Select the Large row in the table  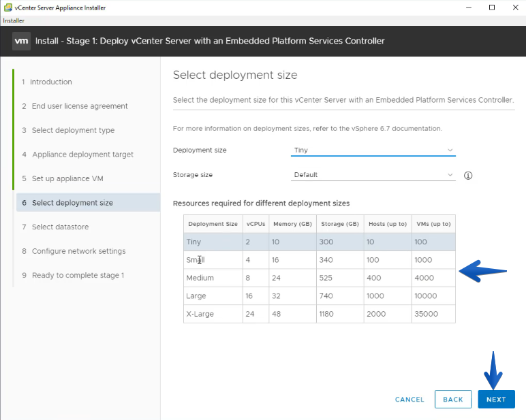(x=320, y=296)
